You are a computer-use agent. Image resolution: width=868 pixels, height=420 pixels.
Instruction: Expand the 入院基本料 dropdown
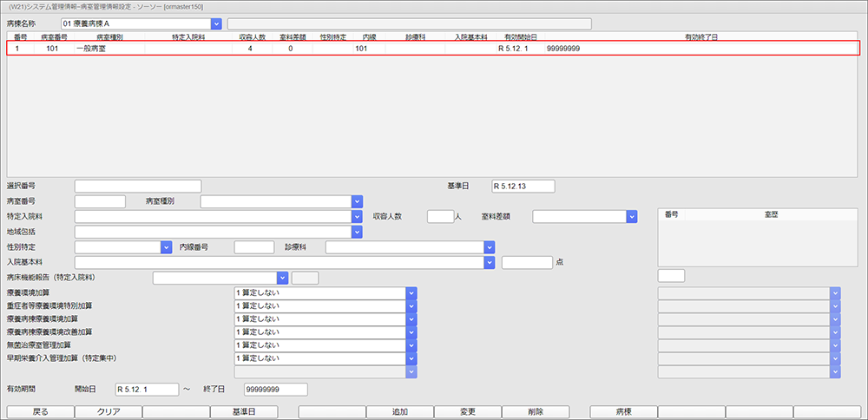point(490,262)
